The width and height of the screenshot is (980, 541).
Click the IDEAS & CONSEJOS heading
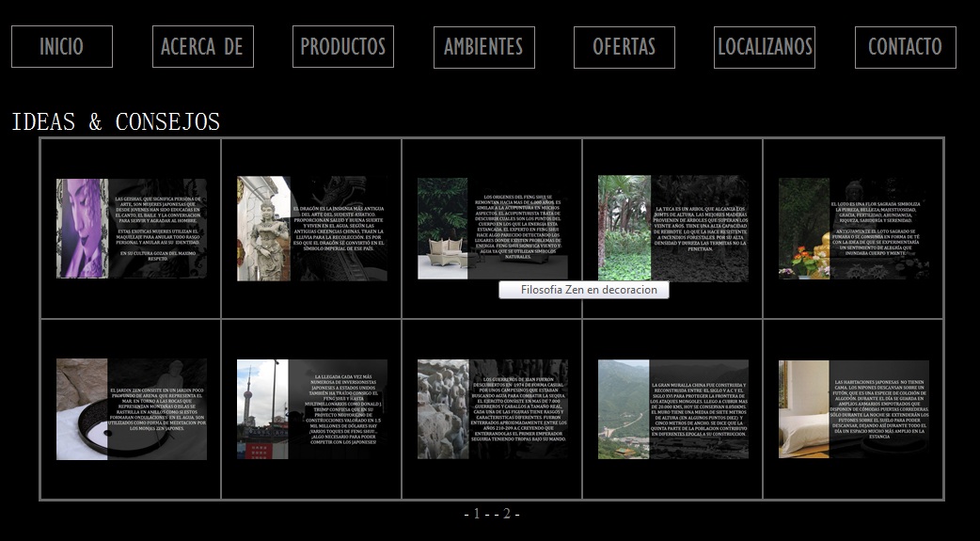(116, 122)
